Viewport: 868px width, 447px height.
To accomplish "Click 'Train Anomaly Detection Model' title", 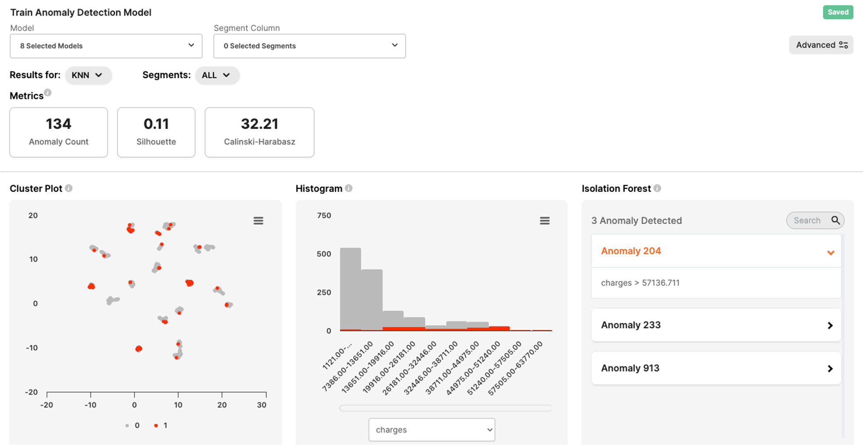I will (81, 13).
